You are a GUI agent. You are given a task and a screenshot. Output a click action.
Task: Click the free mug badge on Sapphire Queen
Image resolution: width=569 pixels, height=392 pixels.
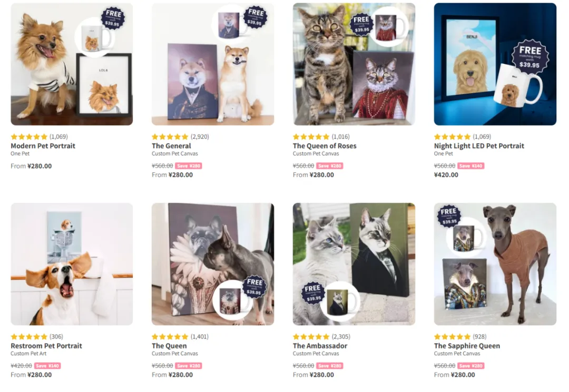(449, 216)
